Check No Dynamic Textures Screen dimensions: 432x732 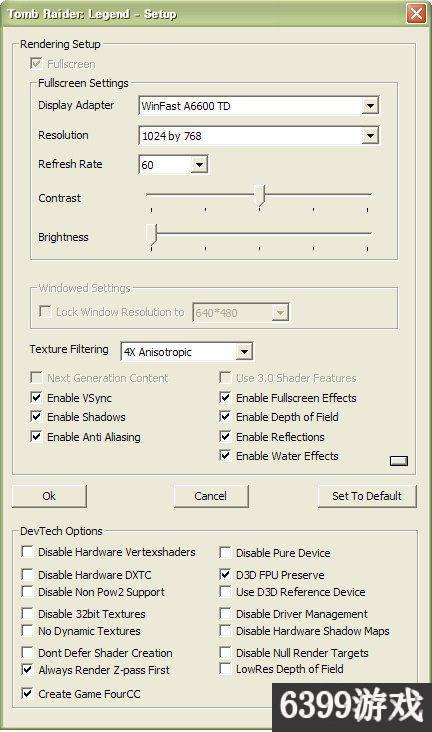(x=27, y=631)
